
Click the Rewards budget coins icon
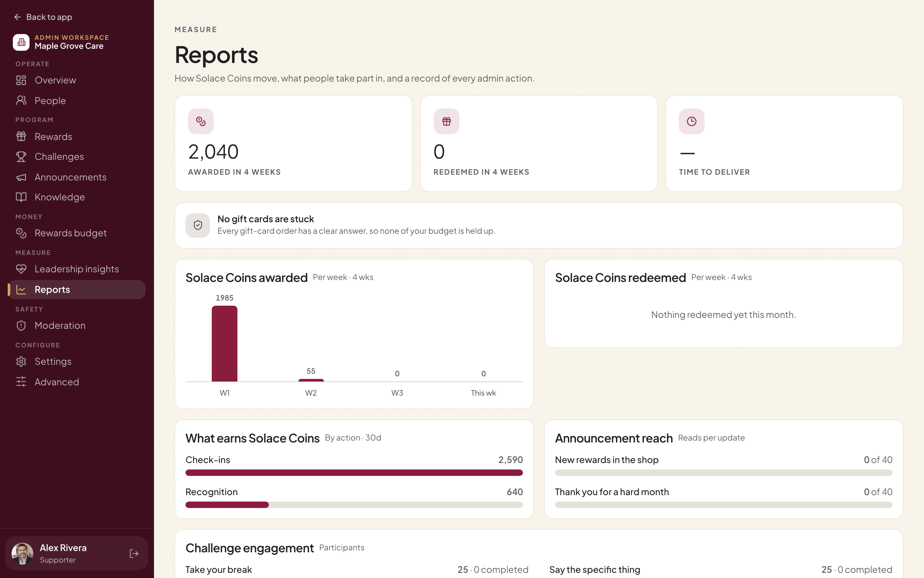(21, 233)
